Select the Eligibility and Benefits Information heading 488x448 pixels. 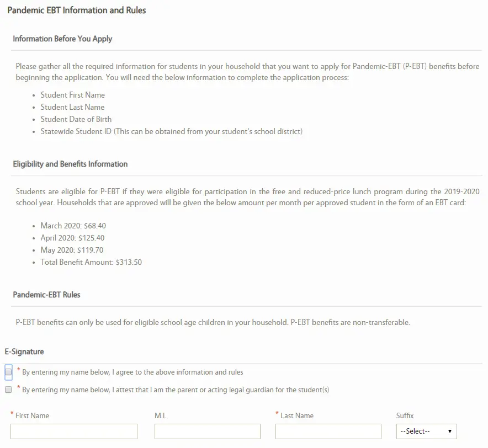coord(70,164)
